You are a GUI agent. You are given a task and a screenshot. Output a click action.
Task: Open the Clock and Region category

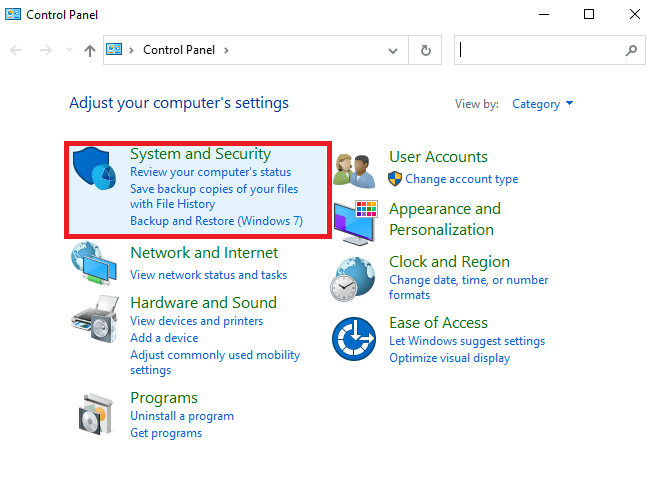[449, 262]
